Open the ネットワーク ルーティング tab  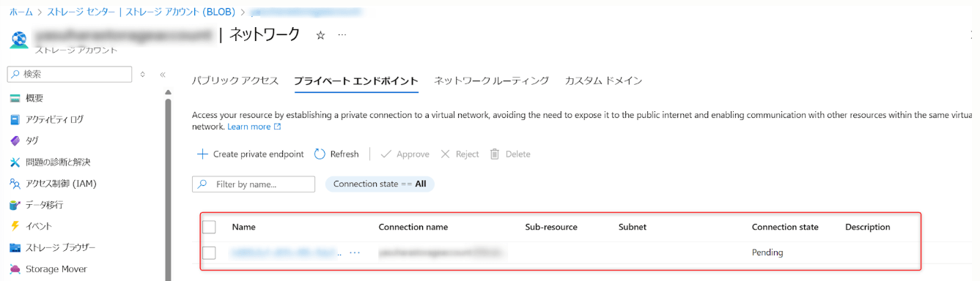(x=491, y=80)
